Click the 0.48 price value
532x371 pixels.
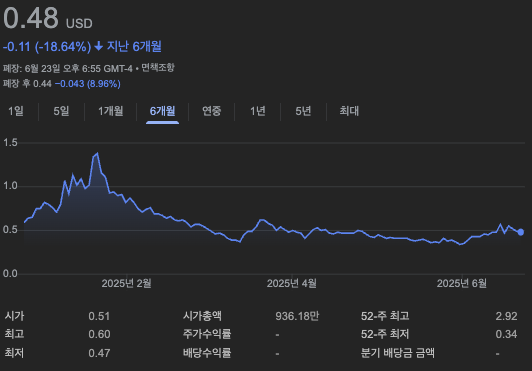(31, 18)
